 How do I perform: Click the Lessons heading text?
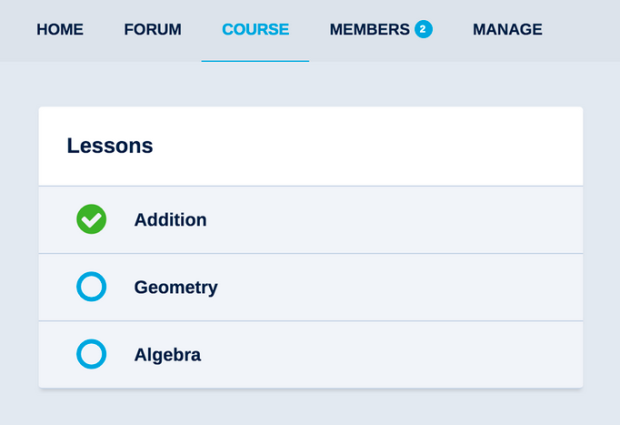coord(110,146)
